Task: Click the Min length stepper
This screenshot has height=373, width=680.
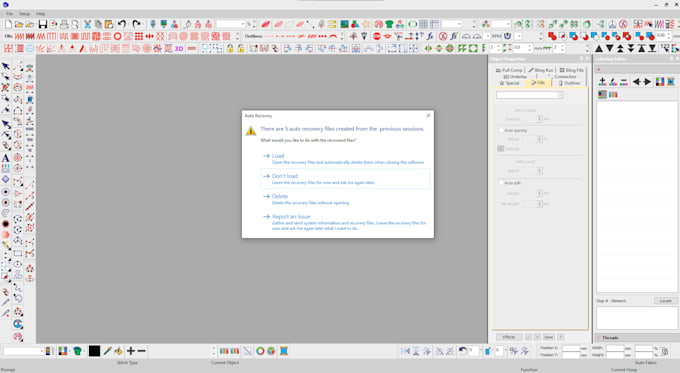Action: click(540, 203)
